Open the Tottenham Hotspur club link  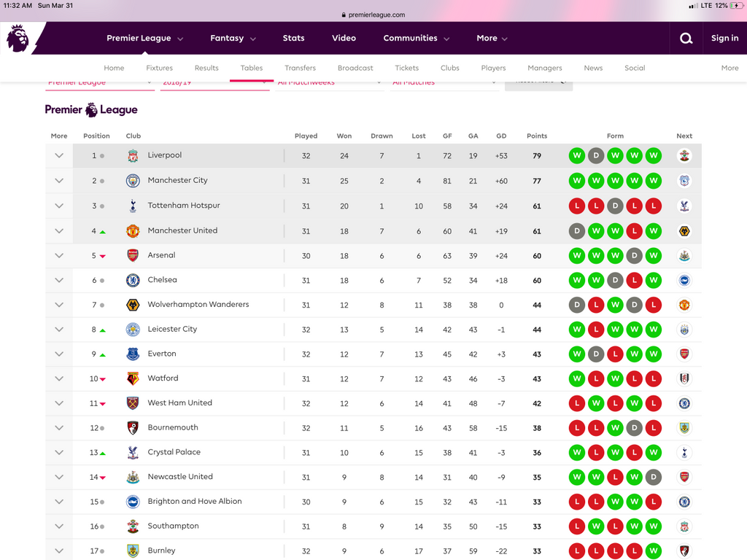[184, 206]
